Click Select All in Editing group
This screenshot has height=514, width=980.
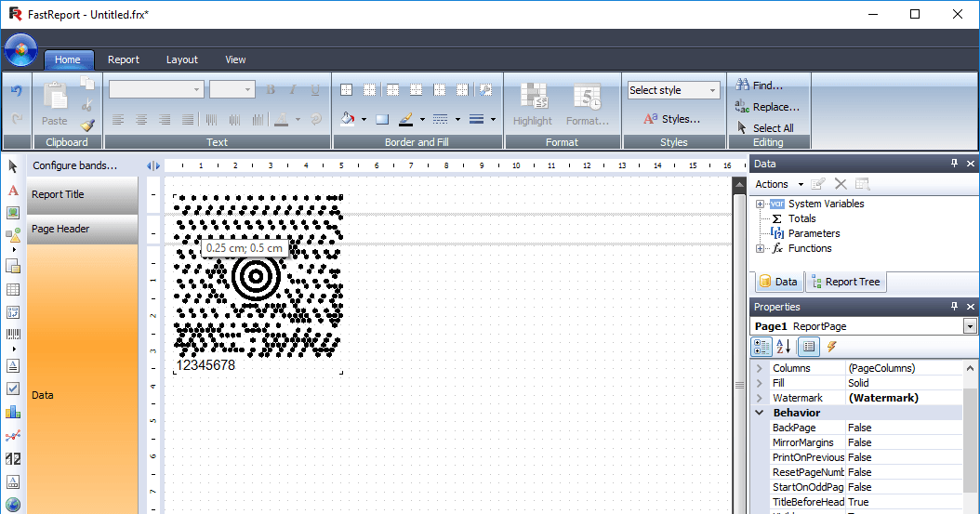765,128
